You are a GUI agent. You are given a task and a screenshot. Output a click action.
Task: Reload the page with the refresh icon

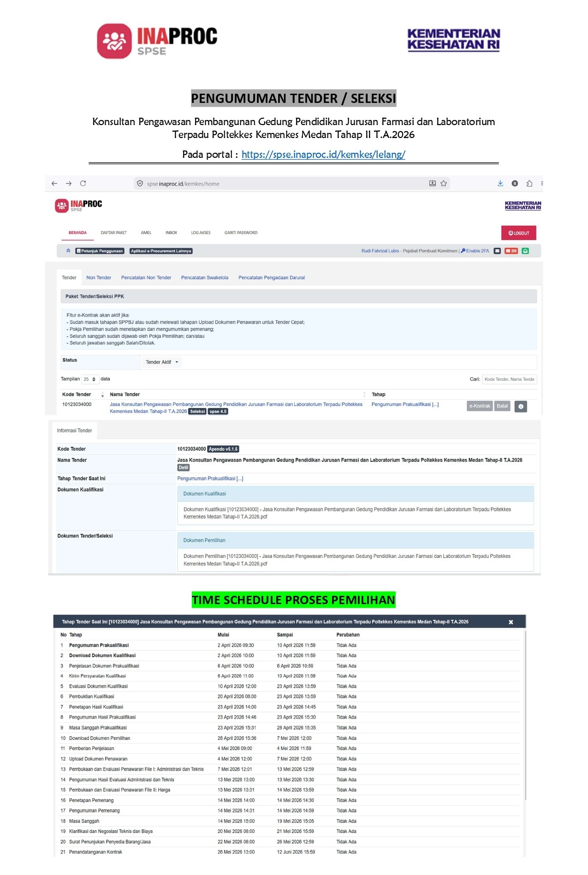click(x=83, y=184)
